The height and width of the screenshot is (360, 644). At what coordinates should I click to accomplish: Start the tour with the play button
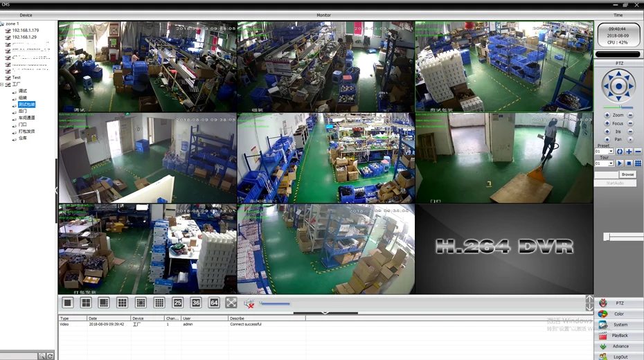620,163
